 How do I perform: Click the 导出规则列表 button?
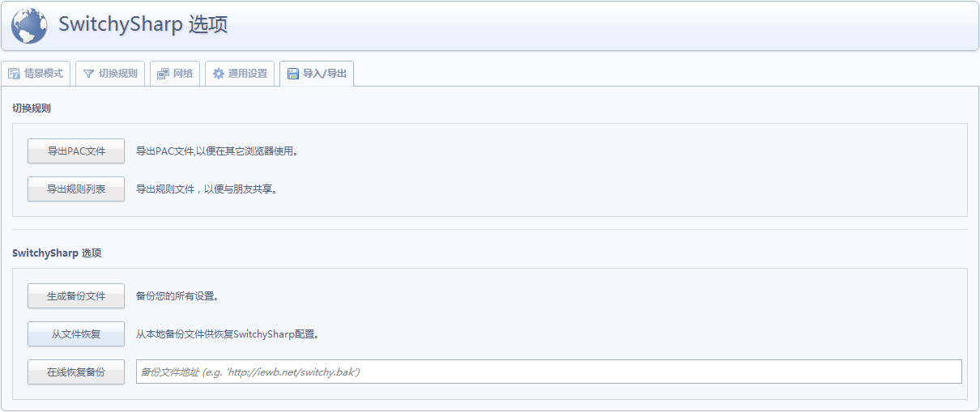click(x=76, y=189)
